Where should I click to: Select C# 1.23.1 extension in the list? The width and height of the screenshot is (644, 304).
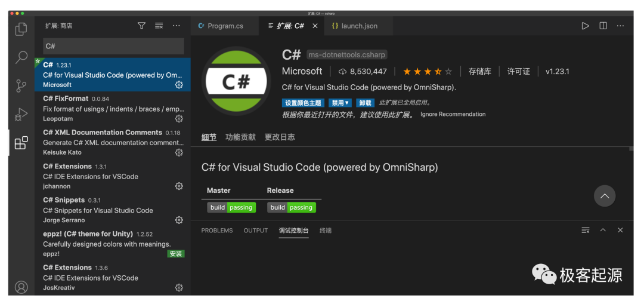coord(113,75)
